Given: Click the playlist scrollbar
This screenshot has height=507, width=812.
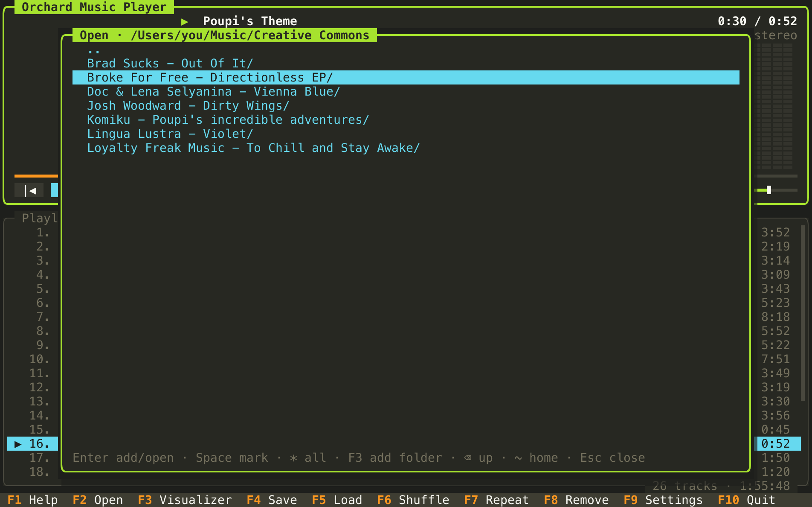Looking at the screenshot, I should click(x=803, y=313).
